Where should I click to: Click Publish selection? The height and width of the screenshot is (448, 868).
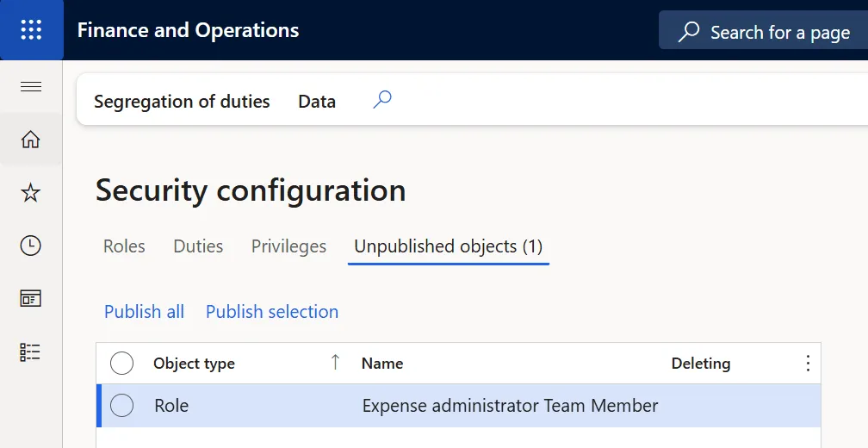[x=272, y=312]
